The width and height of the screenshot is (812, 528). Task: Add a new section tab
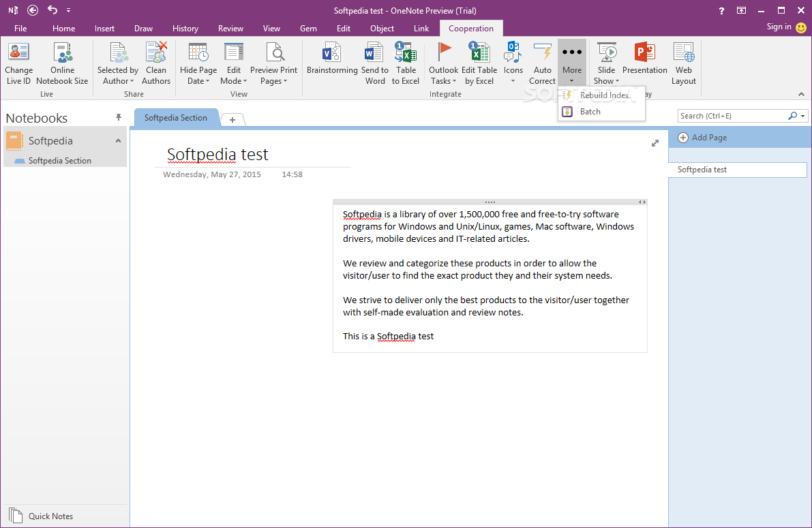232,120
